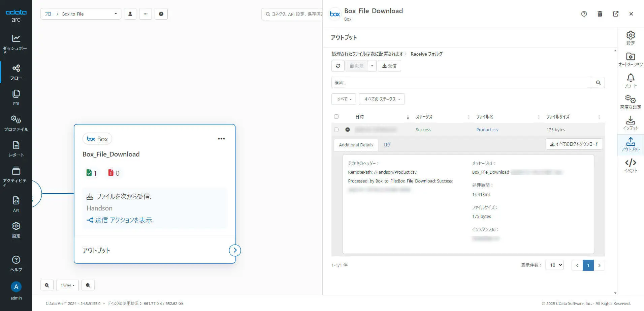Screen dimensions: 644x311
Task: Zoom in on the flow canvas
Action: pos(47,285)
